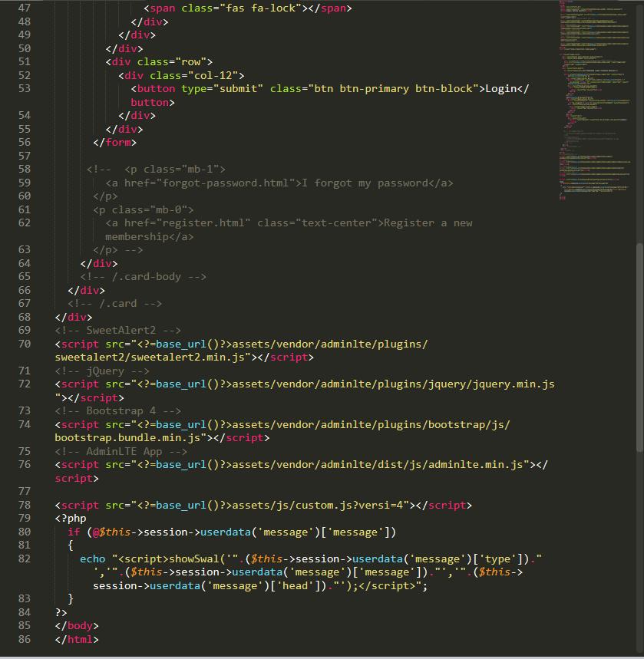Click line number 86 in the gutter
Image resolution: width=644 pixels, height=659 pixels.
(x=25, y=639)
